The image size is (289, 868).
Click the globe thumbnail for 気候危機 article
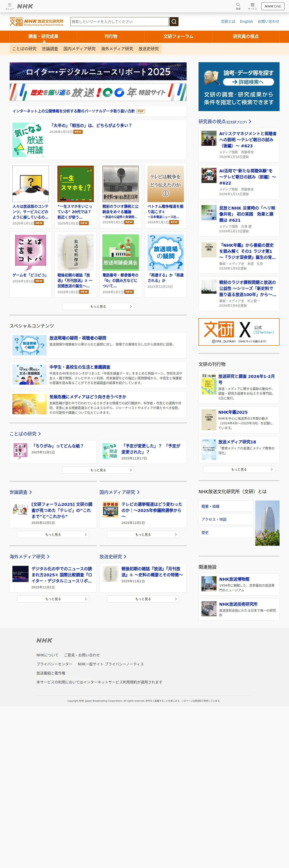tap(30, 404)
